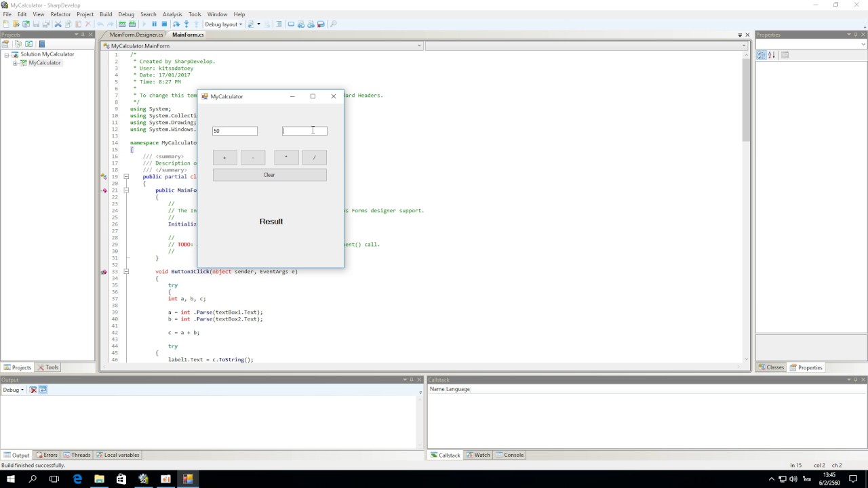Switch to the Errors tab
The height and width of the screenshot is (488, 868).
(47, 455)
